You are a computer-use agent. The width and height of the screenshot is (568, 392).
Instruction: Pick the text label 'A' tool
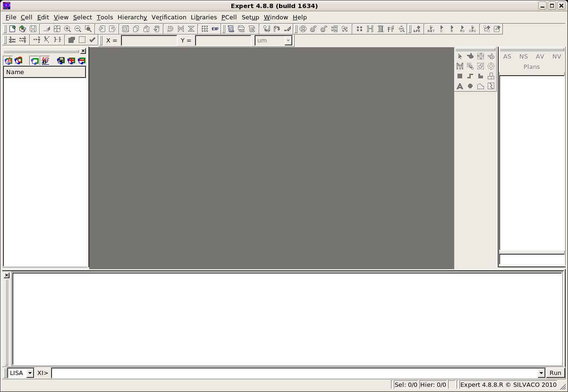pos(460,86)
